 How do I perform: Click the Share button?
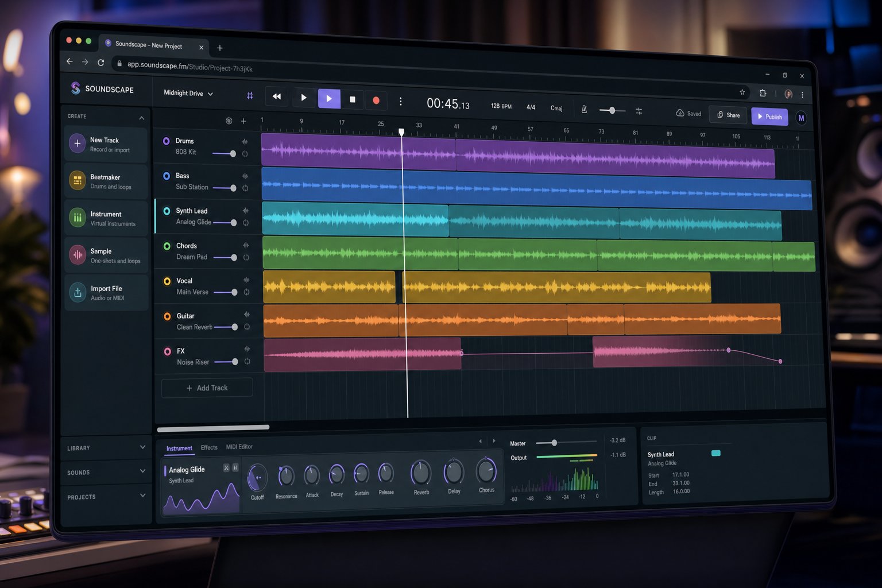728,115
